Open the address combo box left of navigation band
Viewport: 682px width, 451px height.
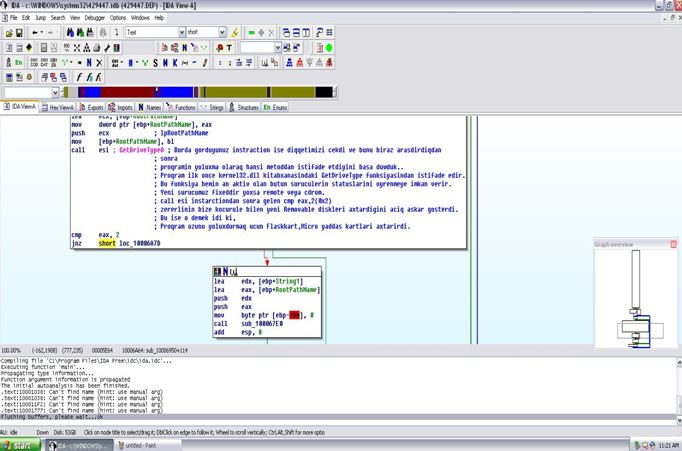(x=55, y=93)
